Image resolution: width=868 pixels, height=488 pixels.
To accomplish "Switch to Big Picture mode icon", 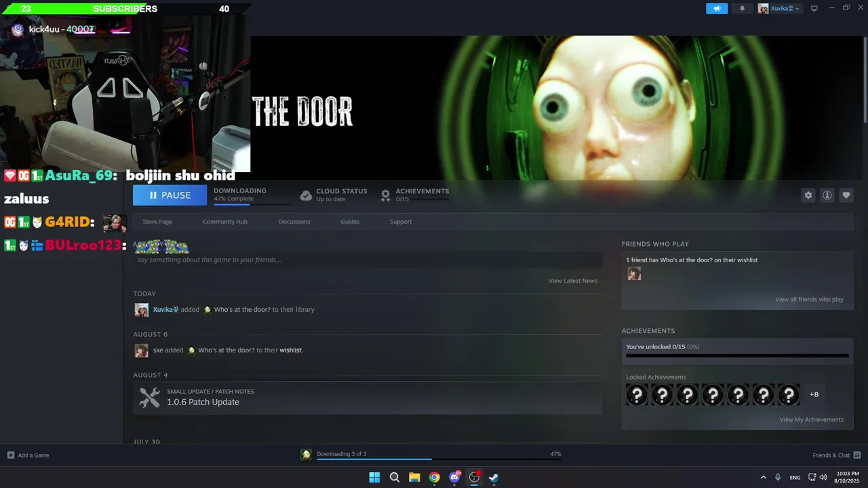I will tap(814, 8).
